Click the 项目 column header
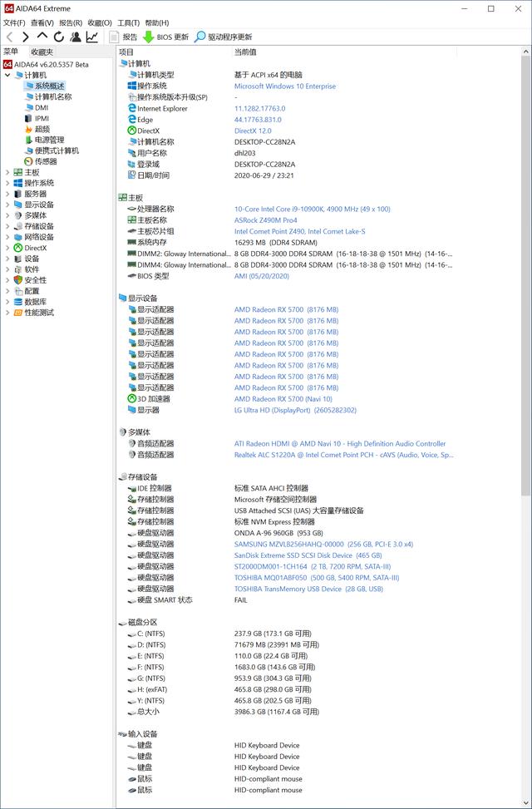This screenshot has width=532, height=809. click(126, 52)
